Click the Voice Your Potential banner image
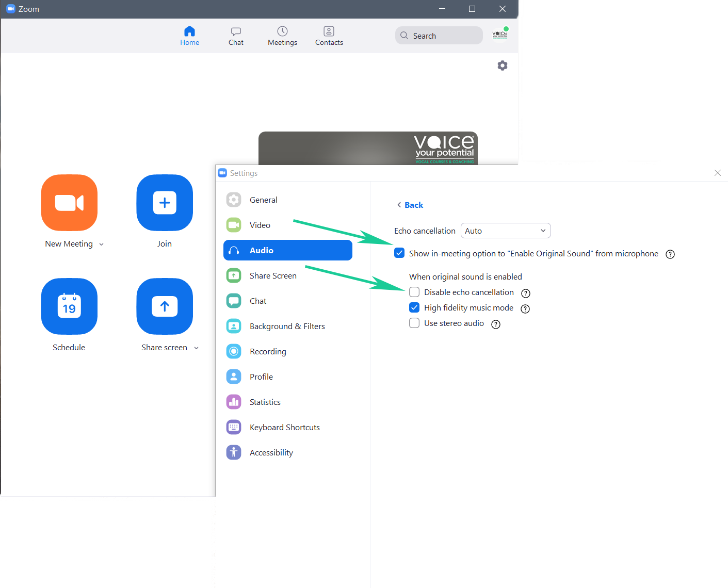The height and width of the screenshot is (588, 728). pyautogui.click(x=368, y=148)
